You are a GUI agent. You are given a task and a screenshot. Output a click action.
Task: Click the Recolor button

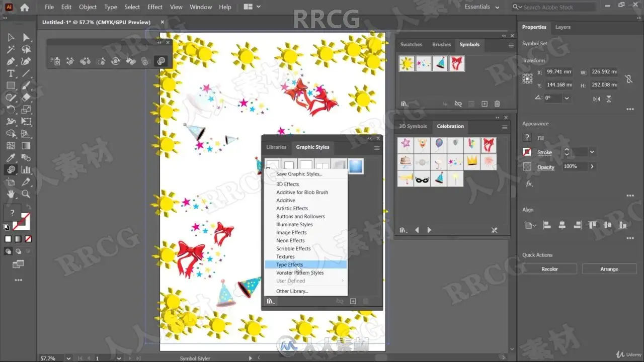click(x=549, y=269)
